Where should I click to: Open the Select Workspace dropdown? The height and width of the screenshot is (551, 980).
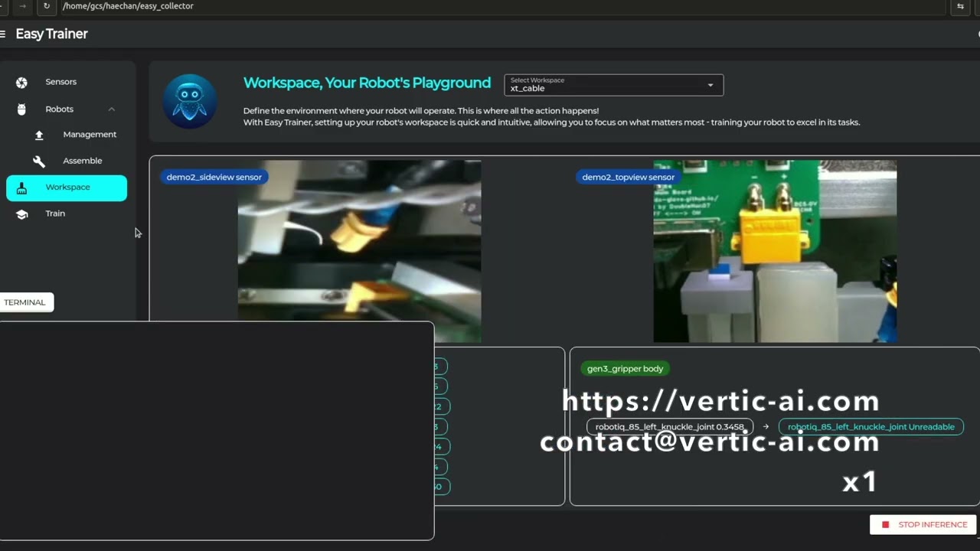point(613,85)
